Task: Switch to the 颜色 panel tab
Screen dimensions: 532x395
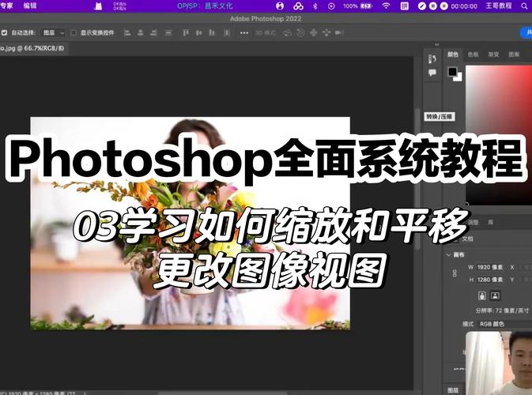Action: coord(453,55)
